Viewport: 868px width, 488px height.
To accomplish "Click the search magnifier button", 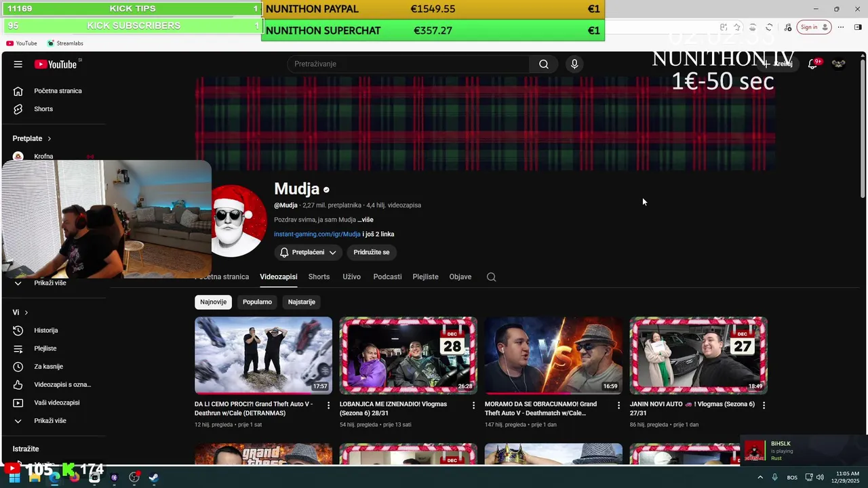I will [x=544, y=64].
